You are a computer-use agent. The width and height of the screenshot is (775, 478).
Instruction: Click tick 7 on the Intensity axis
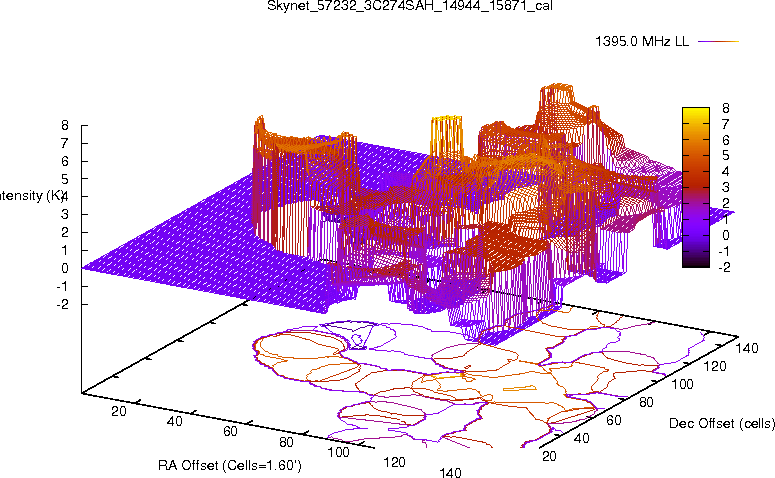[65, 143]
